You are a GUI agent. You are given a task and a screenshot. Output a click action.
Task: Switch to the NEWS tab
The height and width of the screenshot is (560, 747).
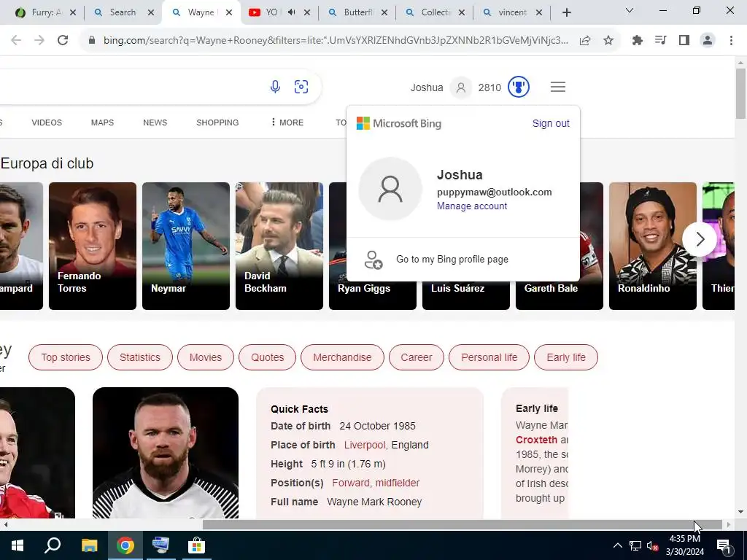tap(155, 122)
